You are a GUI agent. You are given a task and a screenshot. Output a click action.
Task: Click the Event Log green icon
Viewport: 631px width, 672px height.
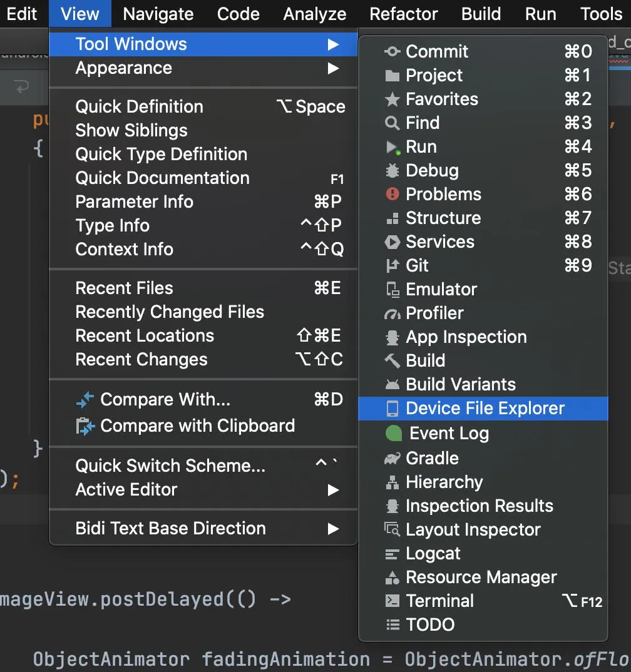pos(394,434)
